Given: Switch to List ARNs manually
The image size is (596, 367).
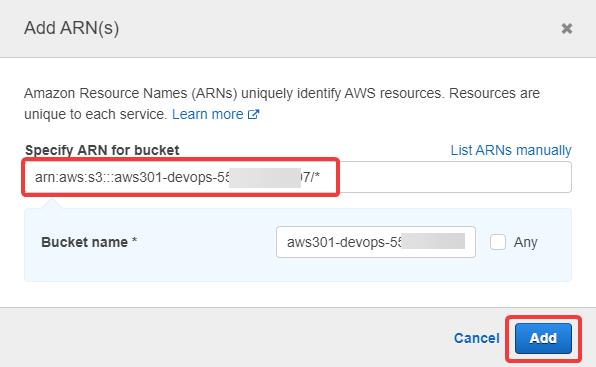Looking at the screenshot, I should click(x=511, y=150).
